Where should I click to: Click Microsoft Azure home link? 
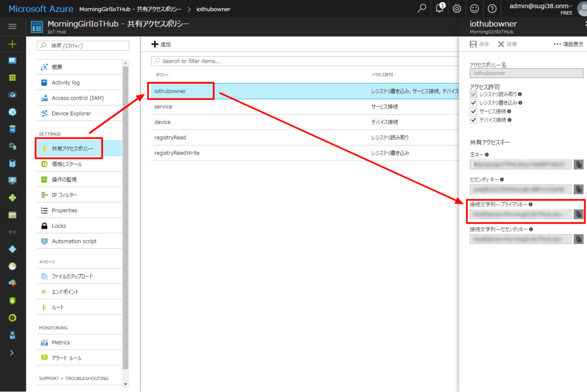pyautogui.click(x=41, y=9)
